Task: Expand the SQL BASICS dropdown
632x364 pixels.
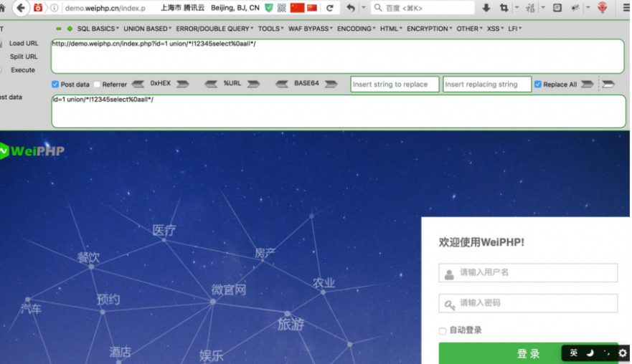Action: coord(98,29)
